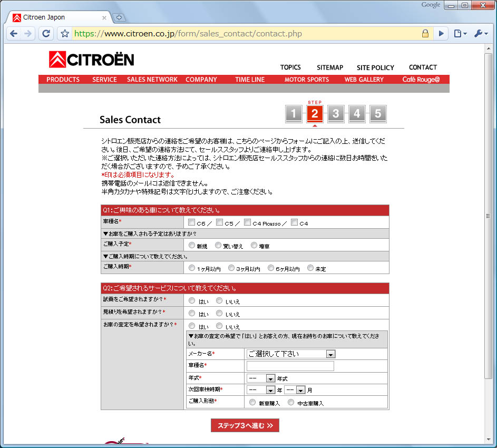Select the 増車 radio button

pyautogui.click(x=254, y=245)
